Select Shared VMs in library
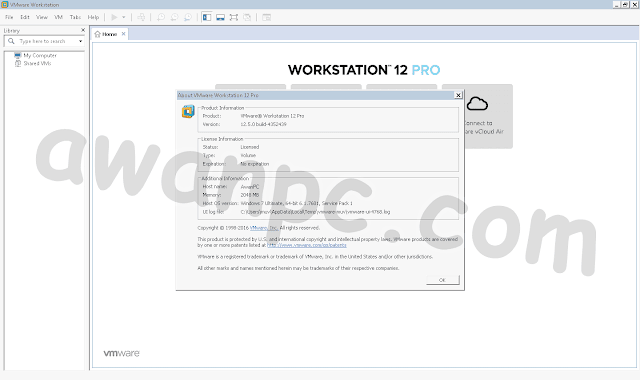Image resolution: width=640 pixels, height=380 pixels. 37,63
